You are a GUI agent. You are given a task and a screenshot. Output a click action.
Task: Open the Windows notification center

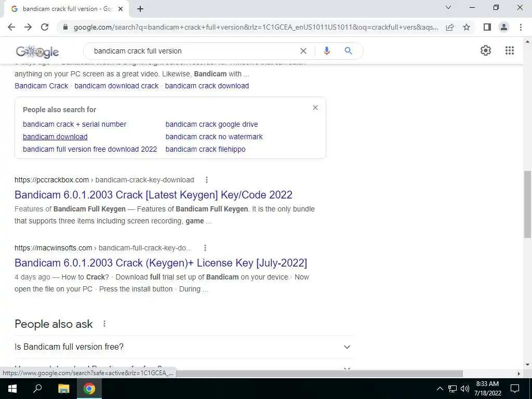click(x=515, y=389)
